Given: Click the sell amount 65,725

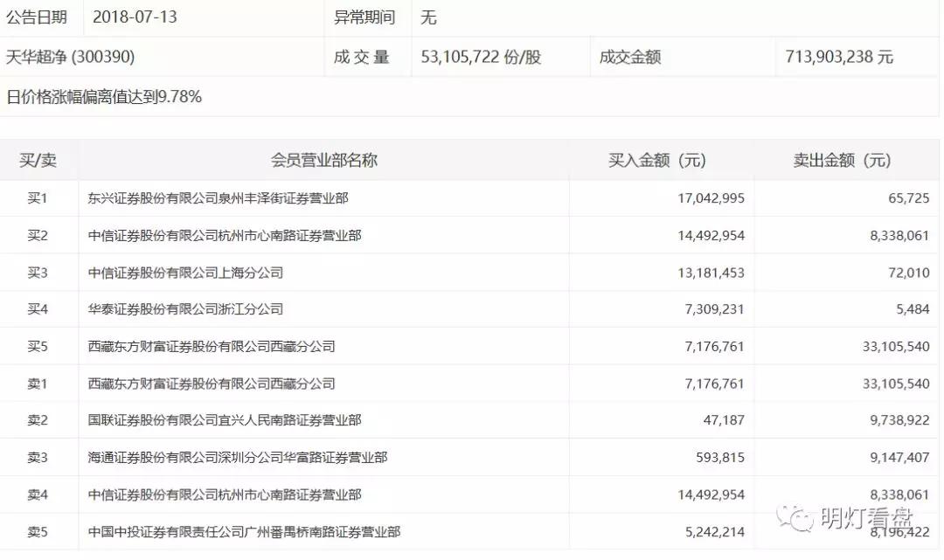Looking at the screenshot, I should pyautogui.click(x=909, y=198).
